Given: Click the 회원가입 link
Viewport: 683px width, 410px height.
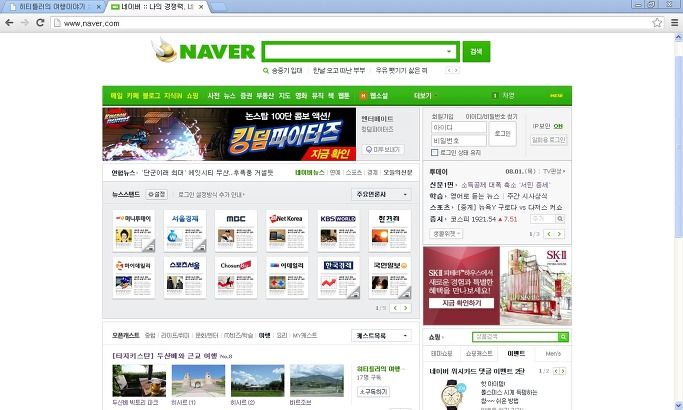Looking at the screenshot, I should click(x=442, y=116).
